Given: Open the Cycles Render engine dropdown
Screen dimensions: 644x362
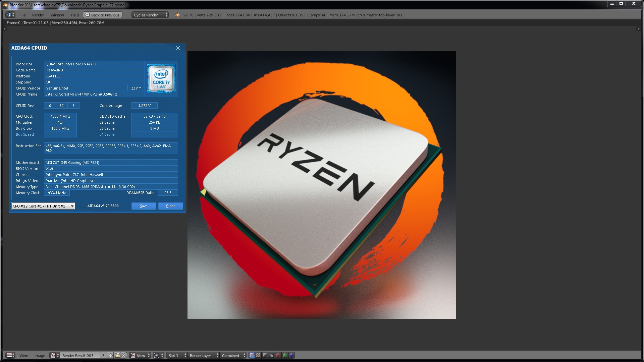Looking at the screenshot, I should pos(150,15).
